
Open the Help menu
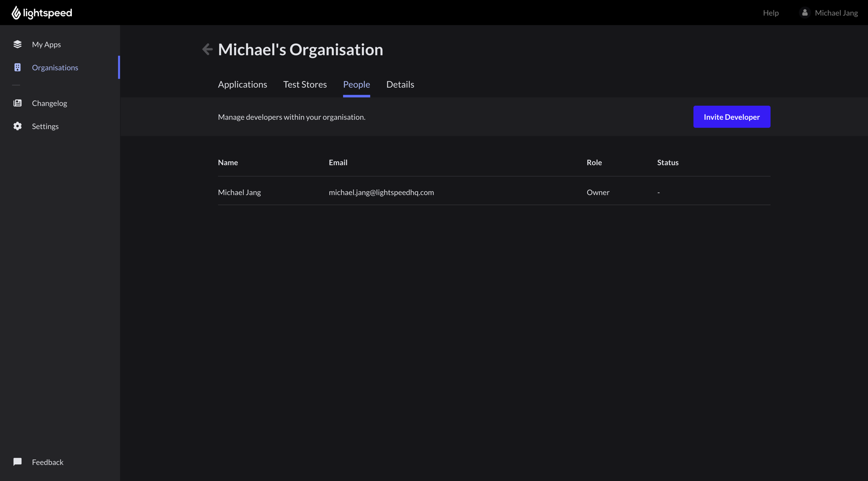pos(771,12)
